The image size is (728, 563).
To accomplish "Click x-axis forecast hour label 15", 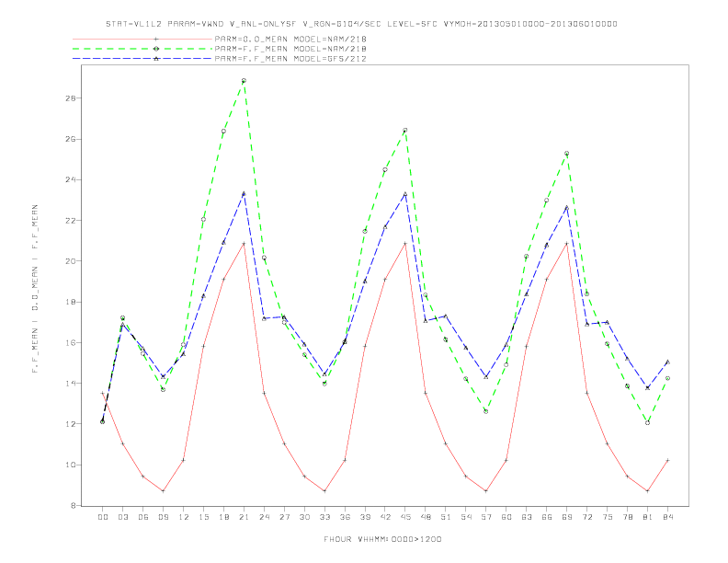I will pyautogui.click(x=203, y=517).
